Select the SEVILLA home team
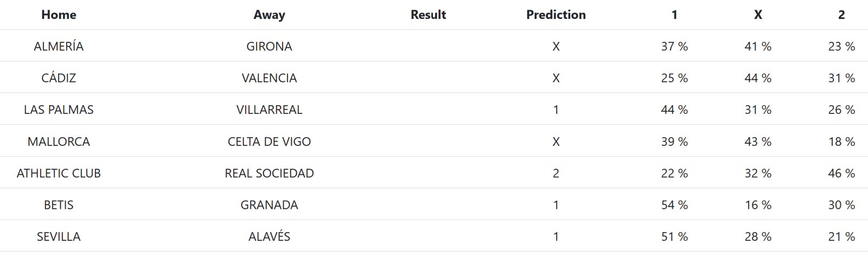 [x=59, y=236]
